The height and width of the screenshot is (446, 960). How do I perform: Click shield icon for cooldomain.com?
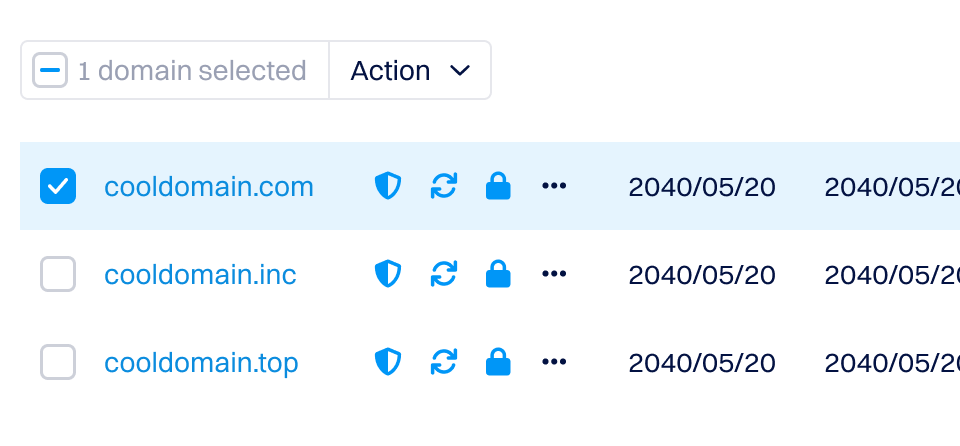(387, 186)
